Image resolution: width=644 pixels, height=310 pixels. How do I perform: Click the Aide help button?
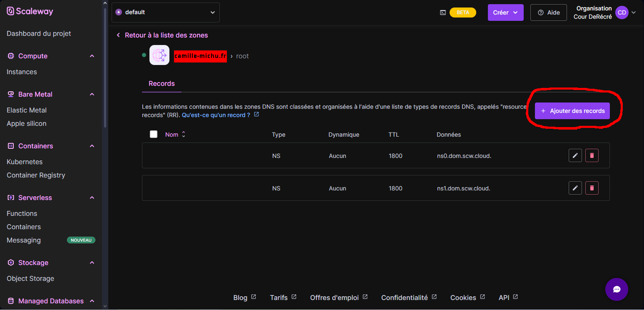point(549,12)
